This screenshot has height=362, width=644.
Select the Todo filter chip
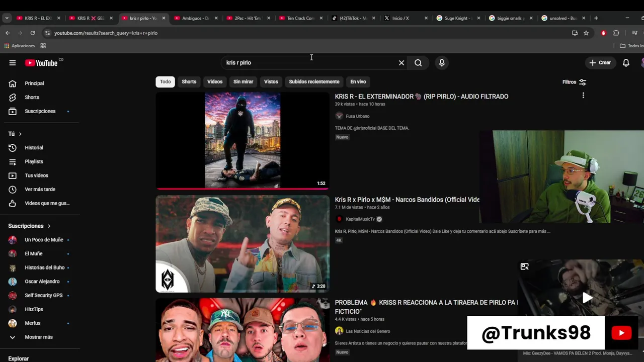pos(166,82)
